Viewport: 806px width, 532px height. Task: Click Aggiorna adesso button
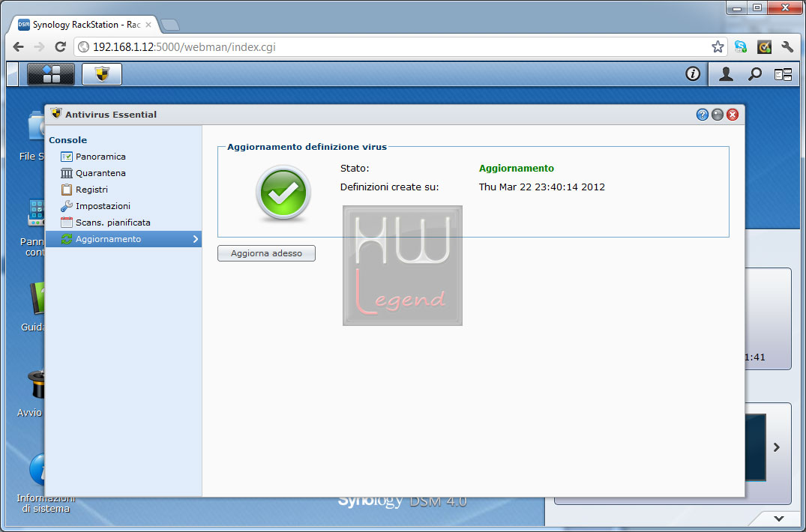tap(266, 253)
